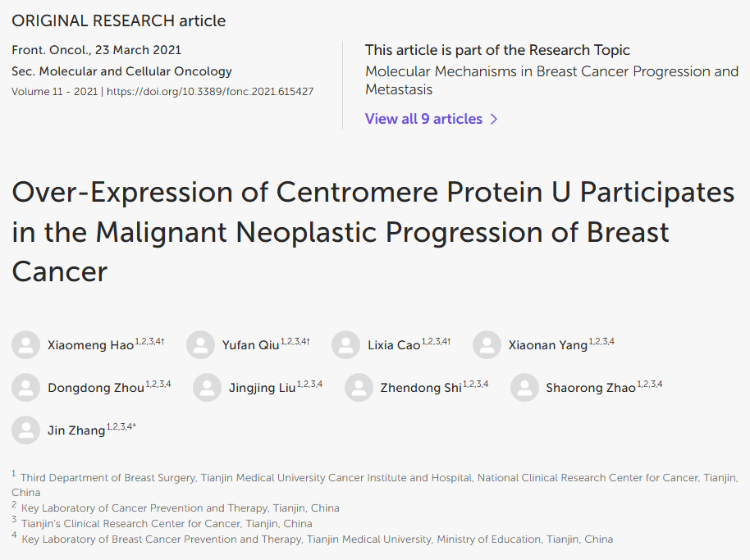Image resolution: width=750 pixels, height=560 pixels.
Task: Click Xiaonan Yang's profile avatar
Action: pos(487,345)
